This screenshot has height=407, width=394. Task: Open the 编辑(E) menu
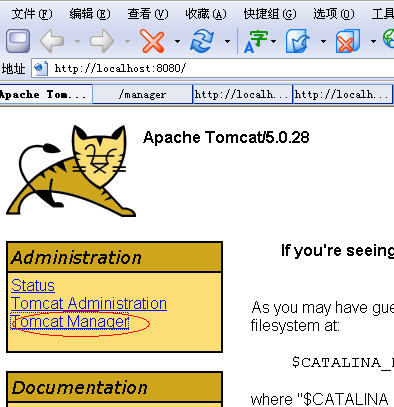click(90, 14)
